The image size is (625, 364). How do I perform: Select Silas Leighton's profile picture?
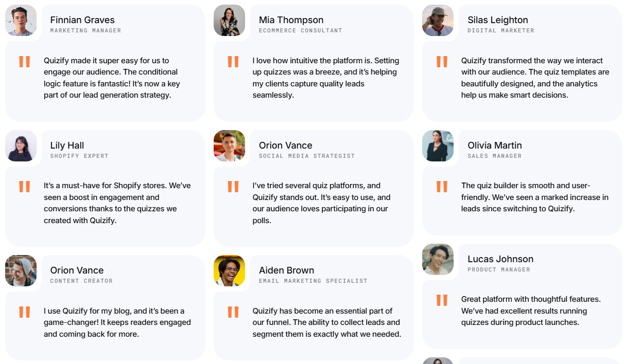point(438,21)
